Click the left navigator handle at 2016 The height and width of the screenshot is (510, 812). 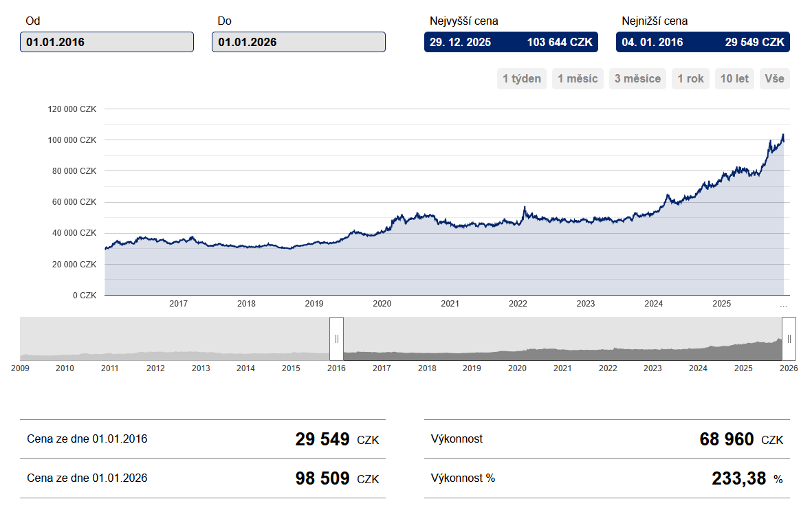pyautogui.click(x=337, y=338)
